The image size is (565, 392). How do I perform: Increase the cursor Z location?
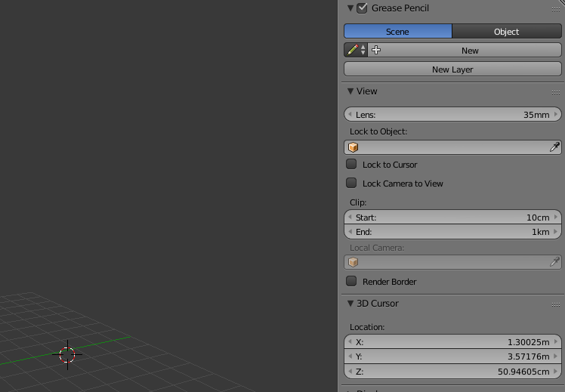(x=556, y=371)
